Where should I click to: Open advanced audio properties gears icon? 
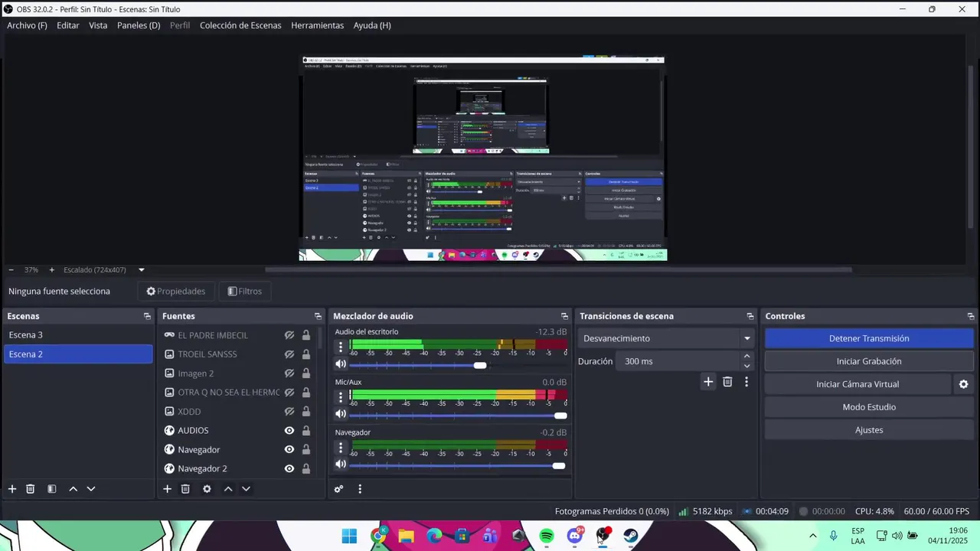pos(338,489)
